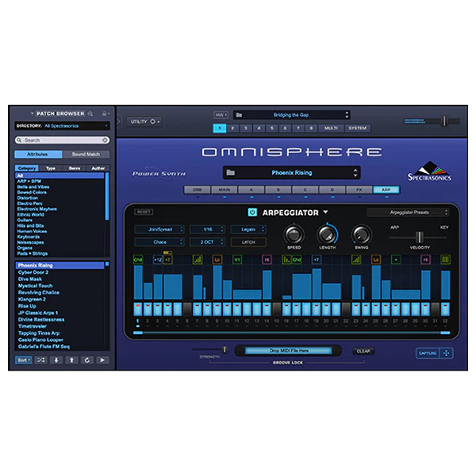Click the strum modifier icon on step 32
Image resolution: width=476 pixels, height=476 pixels.
[x=445, y=259]
